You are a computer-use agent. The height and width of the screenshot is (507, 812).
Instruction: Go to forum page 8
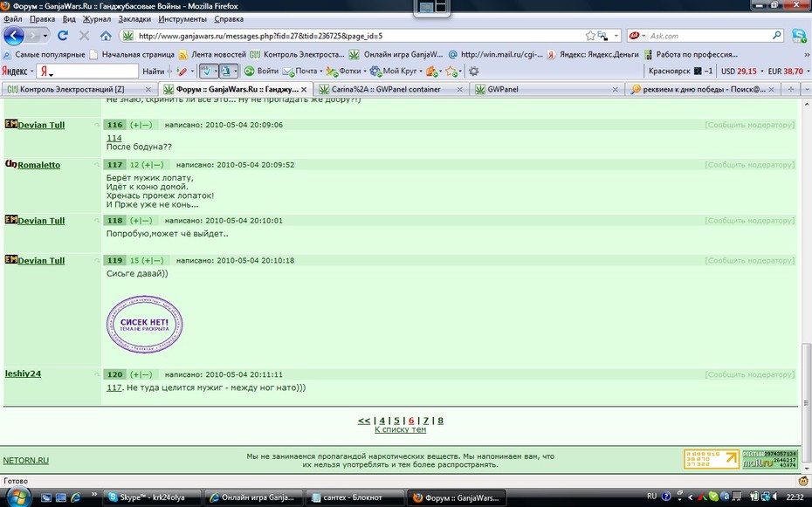(440, 421)
